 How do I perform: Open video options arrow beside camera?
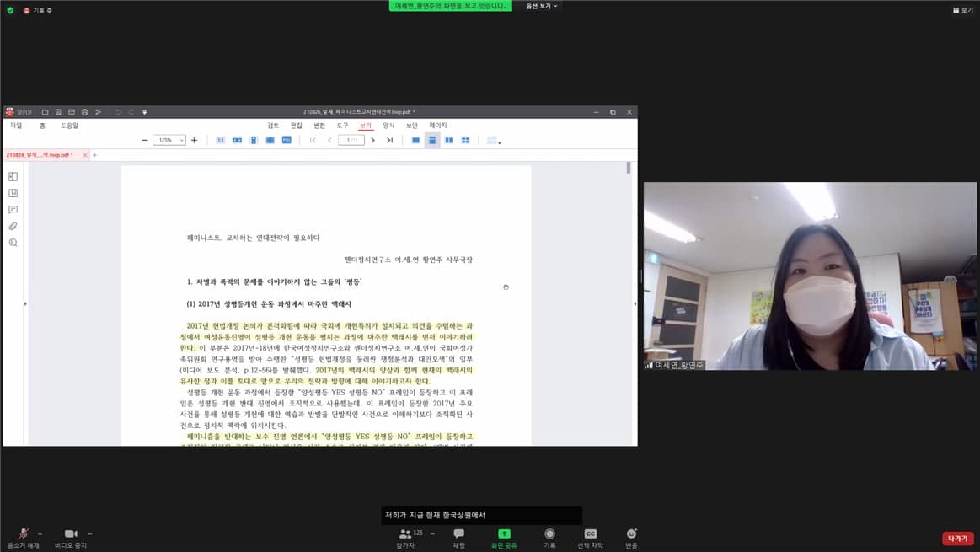(90, 533)
